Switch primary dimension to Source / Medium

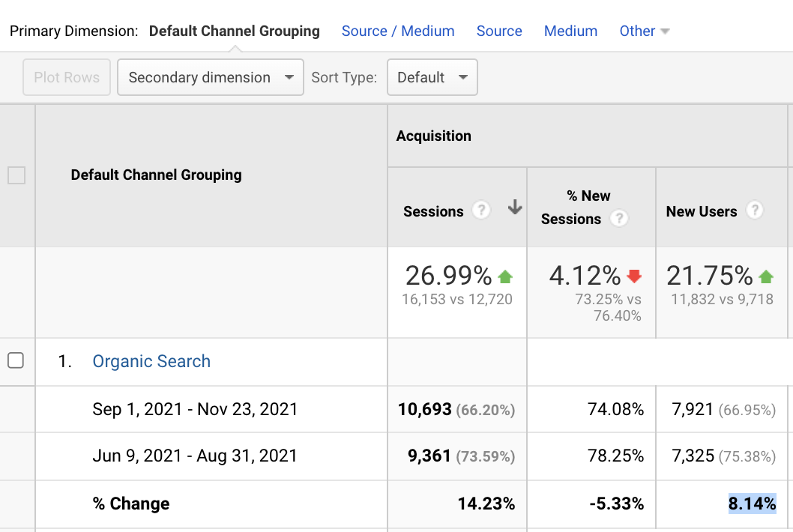398,31
